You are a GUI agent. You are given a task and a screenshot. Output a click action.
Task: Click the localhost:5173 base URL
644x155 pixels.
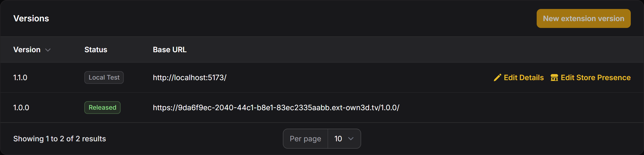click(190, 77)
